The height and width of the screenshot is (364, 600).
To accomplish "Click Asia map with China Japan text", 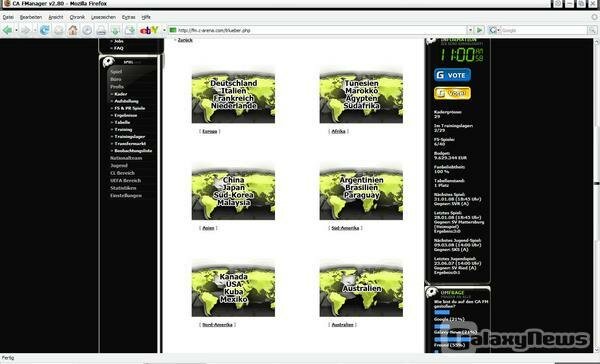I will (233, 192).
